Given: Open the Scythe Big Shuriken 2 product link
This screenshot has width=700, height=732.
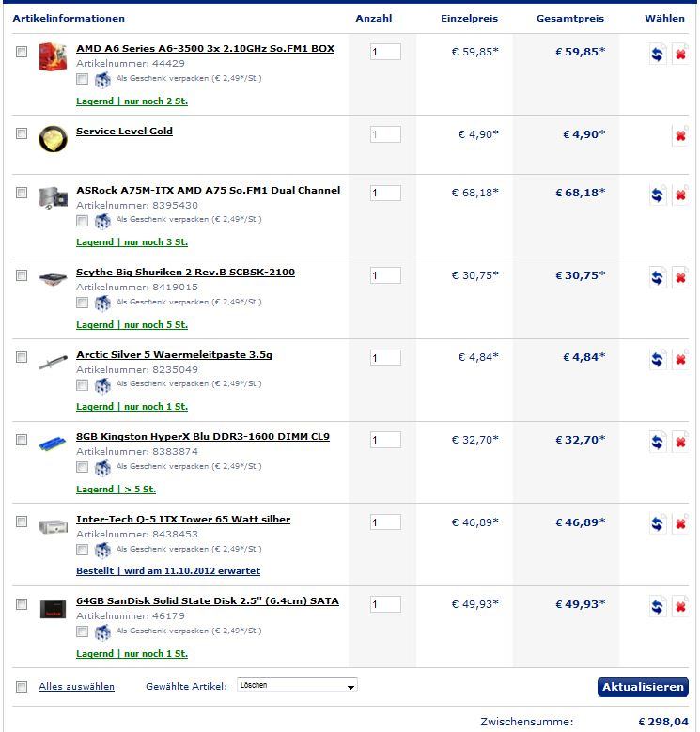Looking at the screenshot, I should pos(185,273).
